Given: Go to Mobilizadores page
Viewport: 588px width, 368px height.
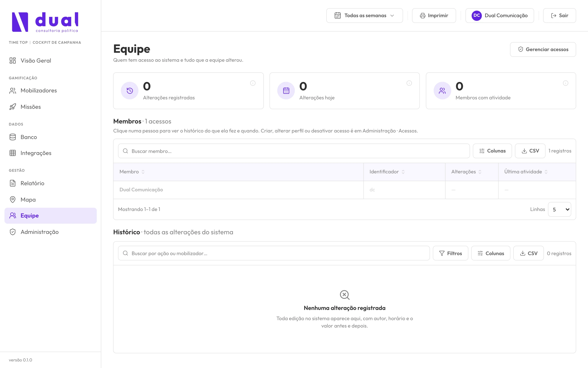Looking at the screenshot, I should [51, 91].
